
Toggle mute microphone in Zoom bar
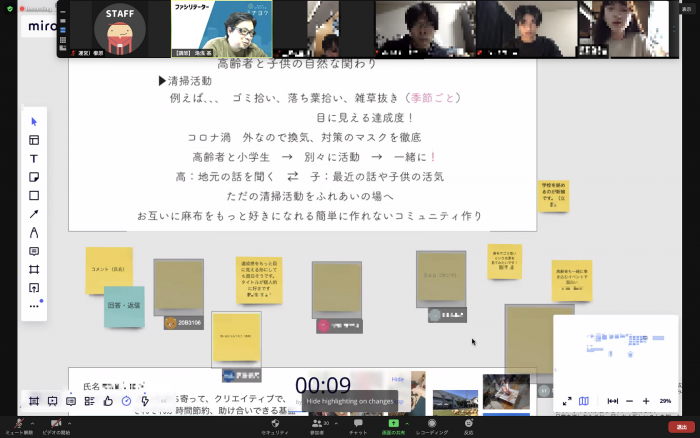point(19,426)
